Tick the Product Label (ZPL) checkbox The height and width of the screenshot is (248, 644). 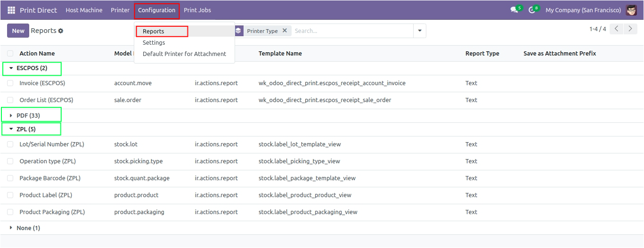(10, 195)
